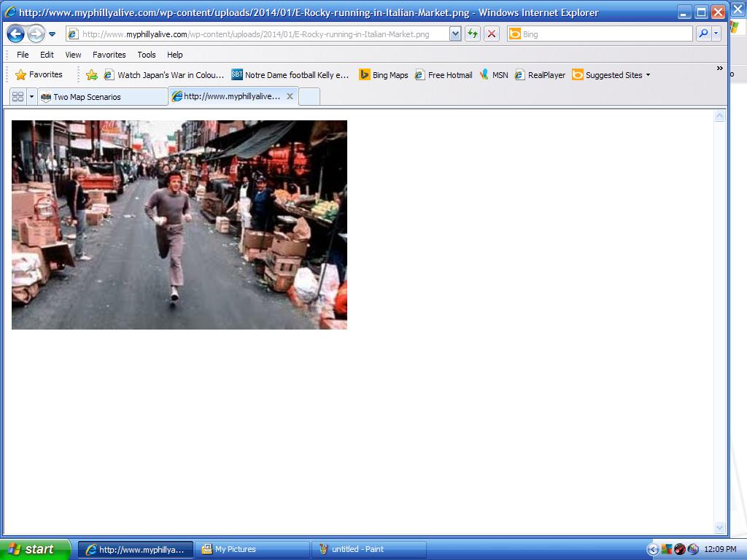Click the Bing logo in search box
Screen dimensions: 747x560
(x=515, y=34)
